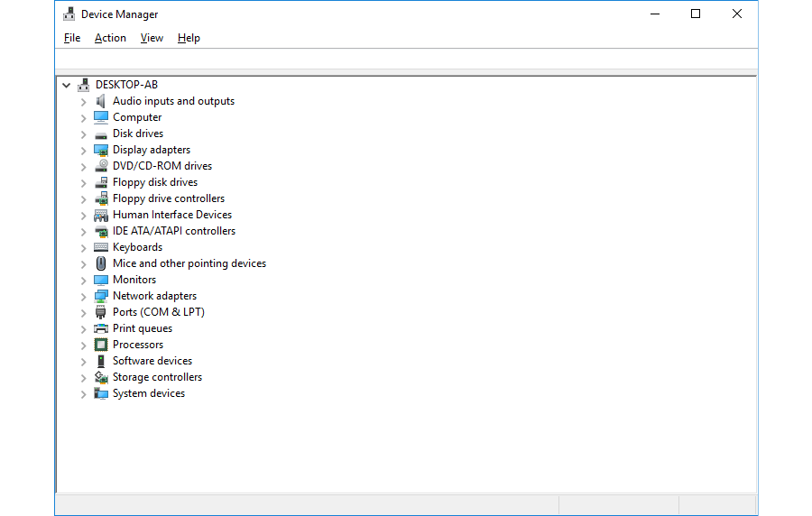Select the Network adapters label

154,296
